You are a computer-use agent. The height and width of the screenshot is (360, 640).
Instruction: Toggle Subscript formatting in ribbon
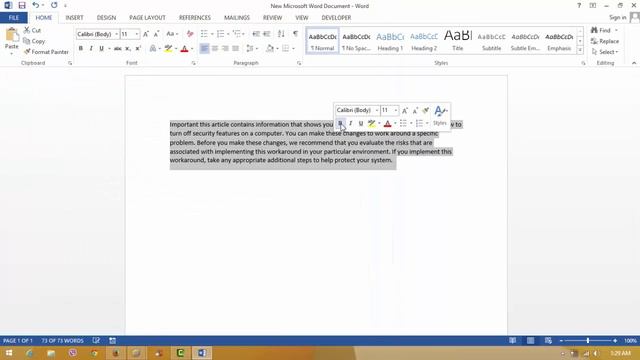point(128,49)
